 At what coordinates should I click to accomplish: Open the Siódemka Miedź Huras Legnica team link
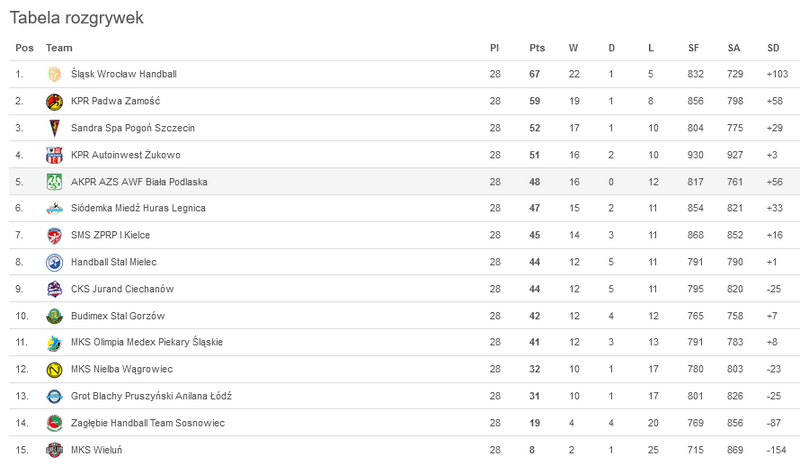138,208
